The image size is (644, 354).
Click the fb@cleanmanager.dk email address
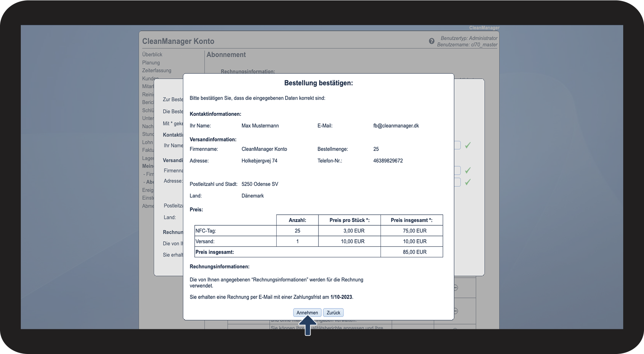(x=396, y=125)
